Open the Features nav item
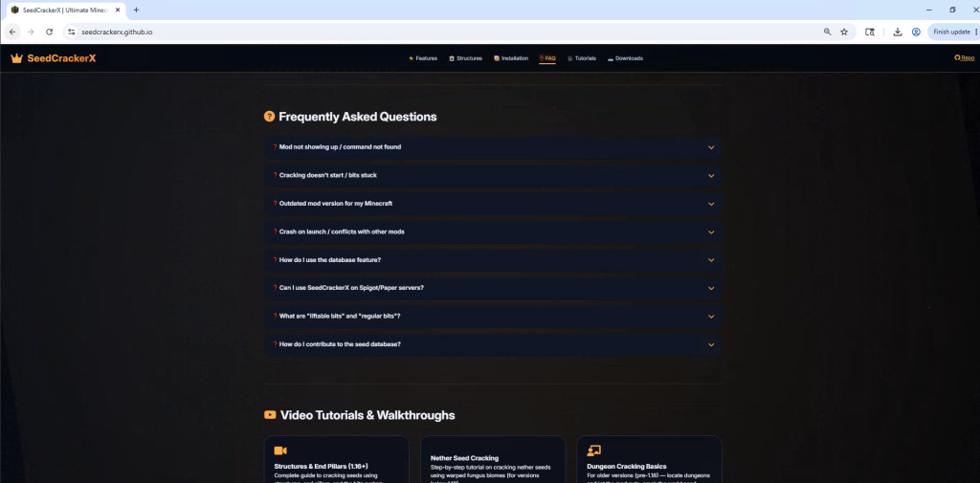Viewport: 980px width, 483px height. [423, 58]
